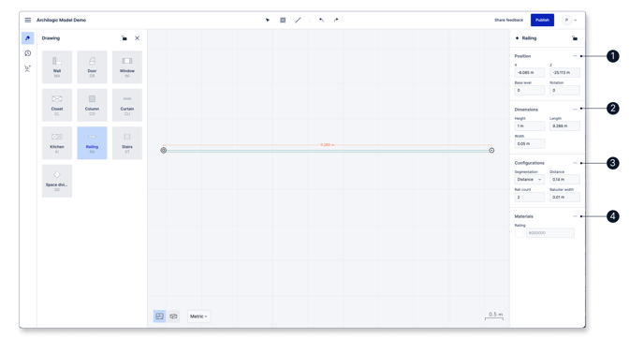Click the Share feedback link
Image resolution: width=644 pixels, height=339 pixels.
508,20
